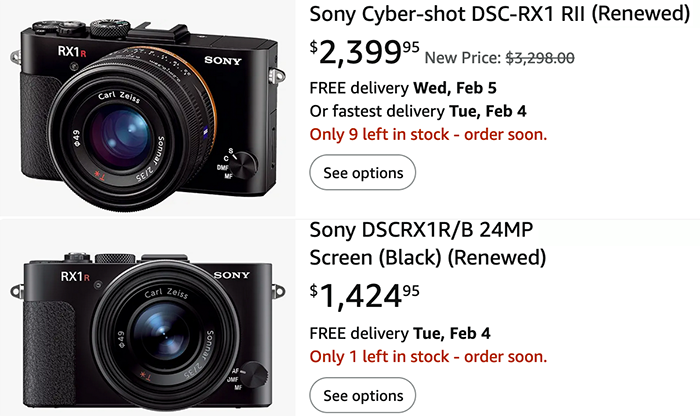Click See options for the RX1 RII

(x=362, y=172)
